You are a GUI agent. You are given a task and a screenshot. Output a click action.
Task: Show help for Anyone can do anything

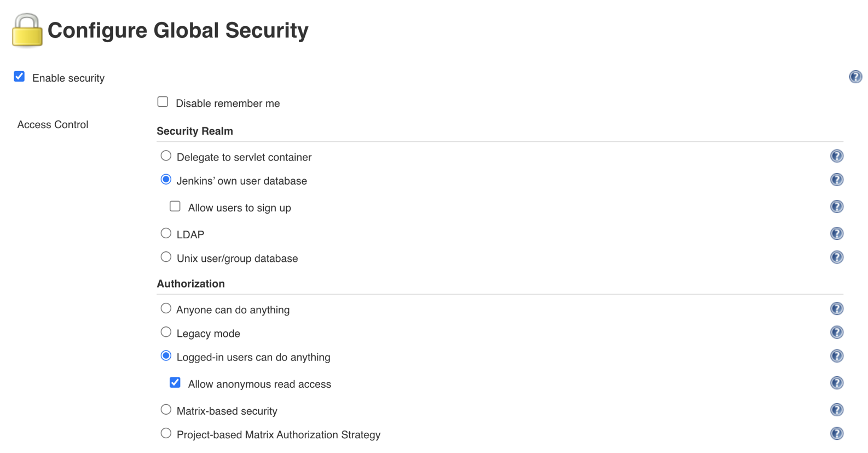click(836, 309)
